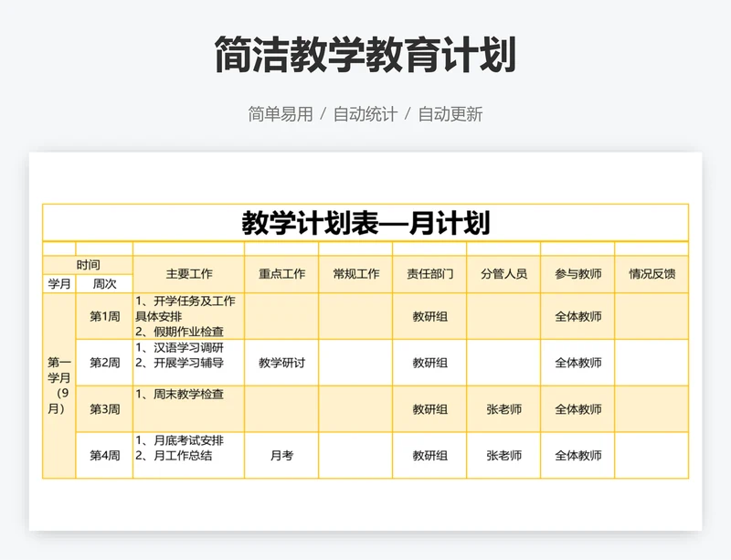
Task: Click the 周末教学检查 task cell
Action: pyautogui.click(x=189, y=409)
